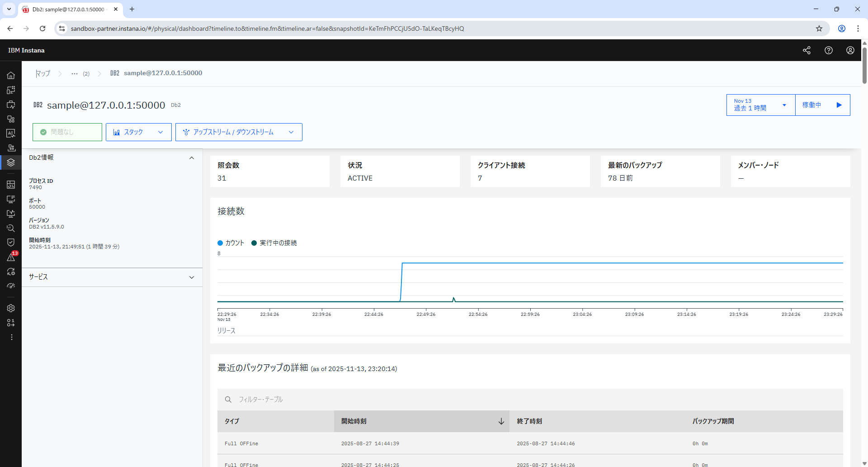Click the 稼働中 live button
The image size is (868, 467).
click(822, 105)
